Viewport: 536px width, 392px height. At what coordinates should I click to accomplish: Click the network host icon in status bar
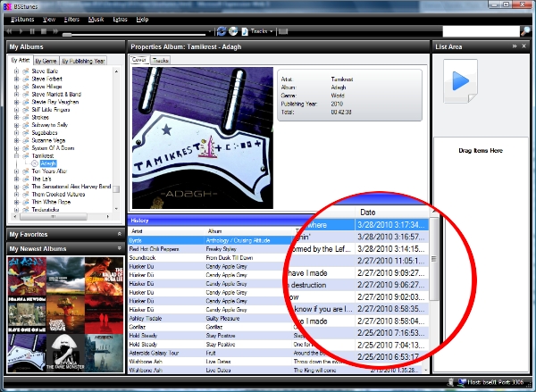(462, 382)
